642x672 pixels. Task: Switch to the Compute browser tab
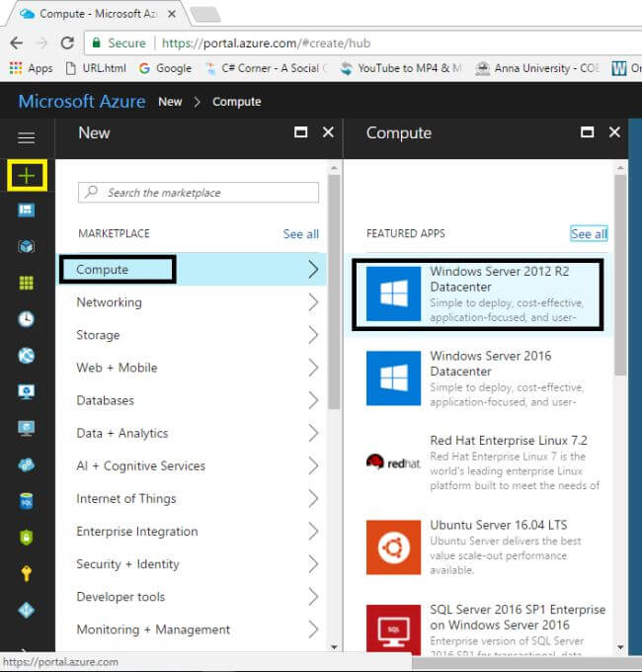[98, 14]
